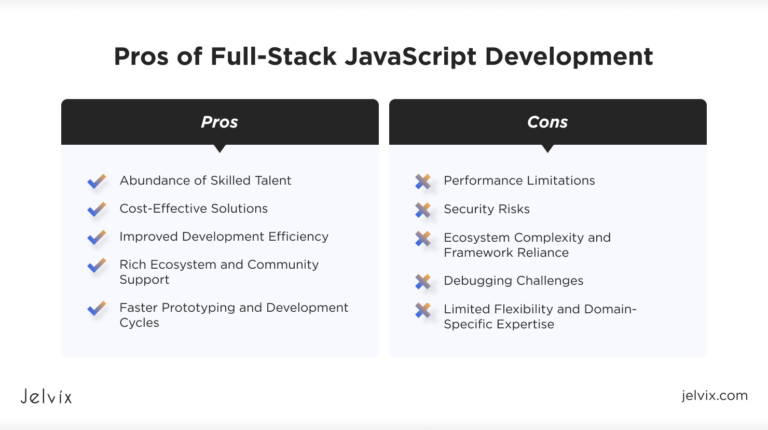Click the checkmark beside Improved Development Efficiency
Image resolution: width=768 pixels, height=430 pixels.
coord(97,237)
